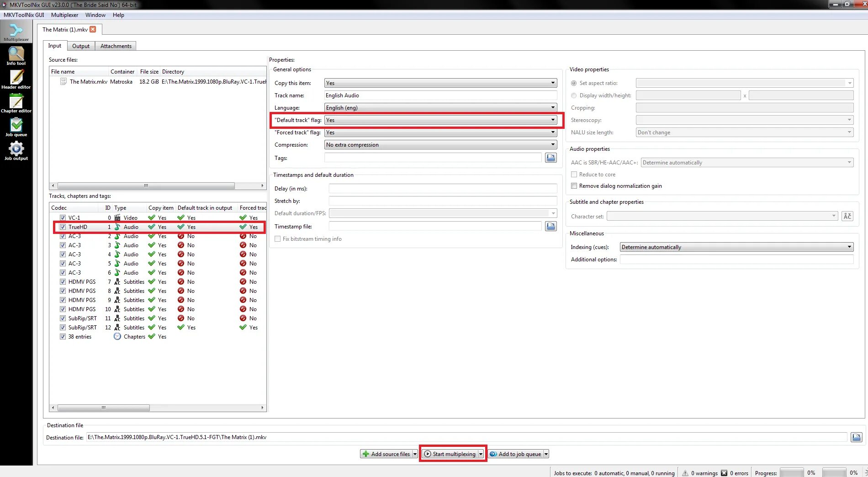The height and width of the screenshot is (477, 868).
Task: Switch to the Attachments tab
Action: [116, 46]
